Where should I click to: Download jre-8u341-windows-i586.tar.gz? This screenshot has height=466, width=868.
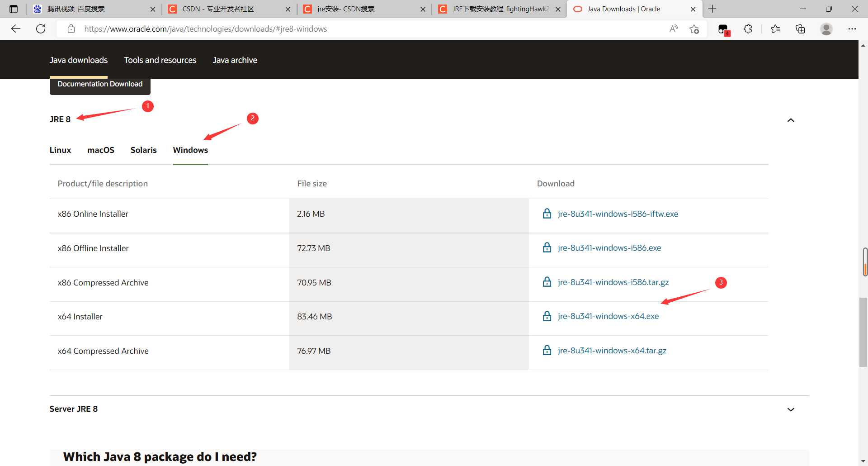pyautogui.click(x=613, y=282)
